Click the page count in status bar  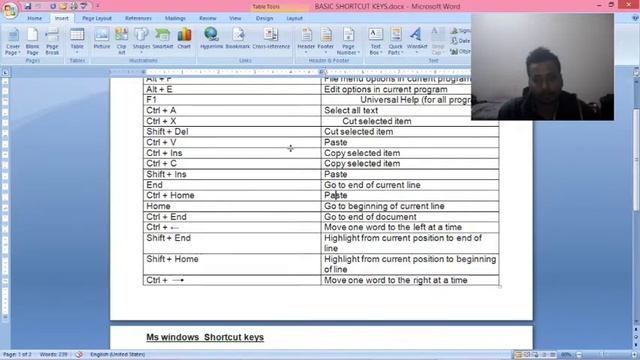[17, 355]
